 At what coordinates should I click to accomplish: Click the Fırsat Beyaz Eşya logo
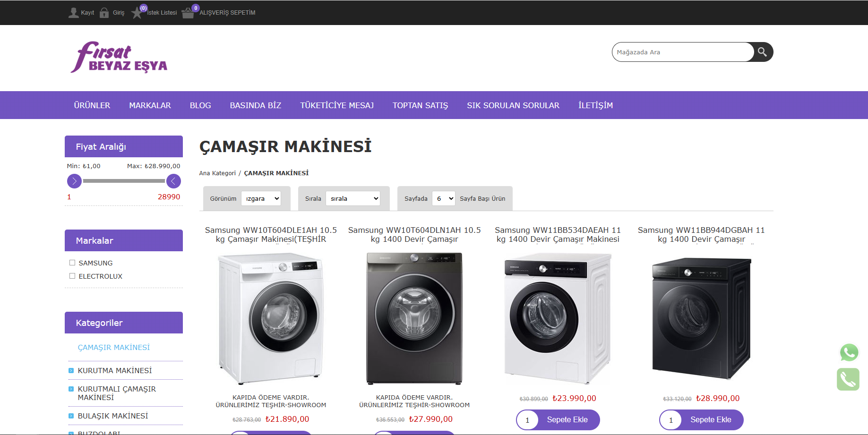click(119, 58)
